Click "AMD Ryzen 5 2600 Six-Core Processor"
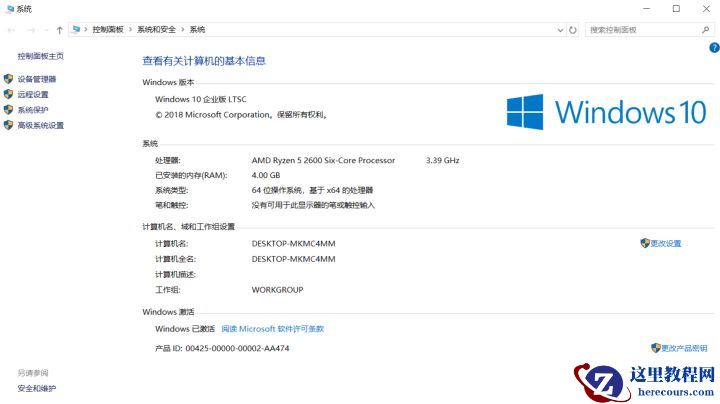The height and width of the screenshot is (404, 720). [323, 160]
